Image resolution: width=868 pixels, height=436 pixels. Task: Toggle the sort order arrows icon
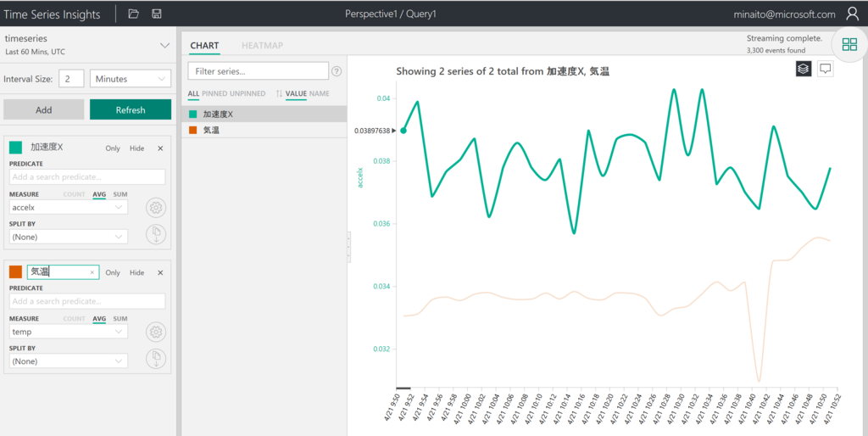pos(279,93)
